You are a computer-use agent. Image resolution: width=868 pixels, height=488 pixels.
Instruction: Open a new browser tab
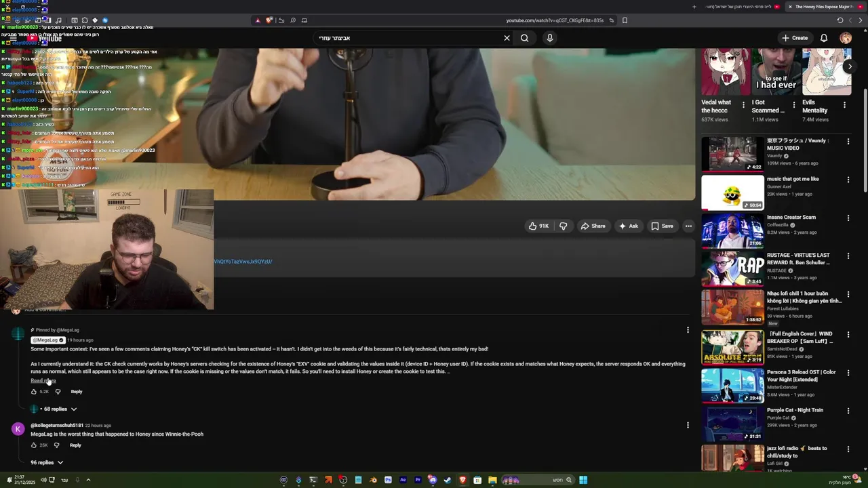pyautogui.click(x=694, y=7)
